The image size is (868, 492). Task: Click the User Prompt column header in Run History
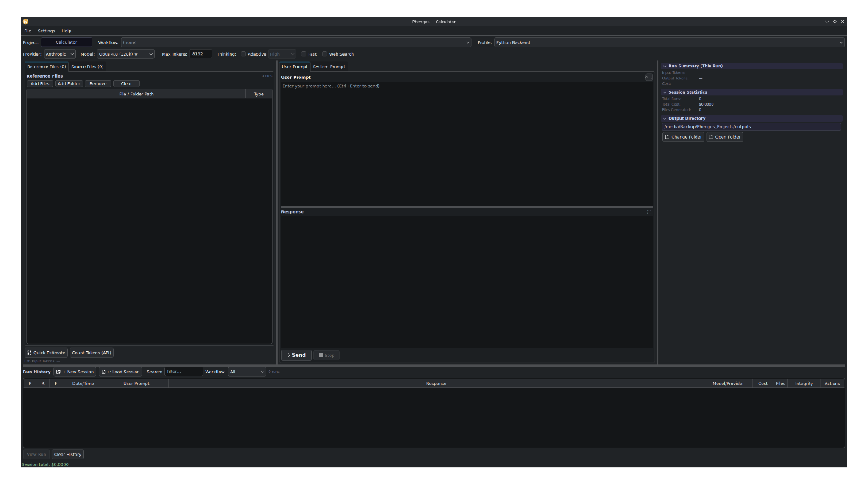[136, 384]
